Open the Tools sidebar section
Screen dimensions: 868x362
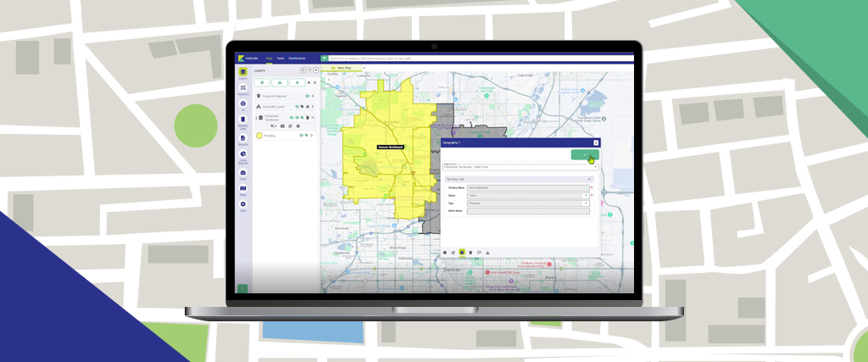(x=243, y=175)
